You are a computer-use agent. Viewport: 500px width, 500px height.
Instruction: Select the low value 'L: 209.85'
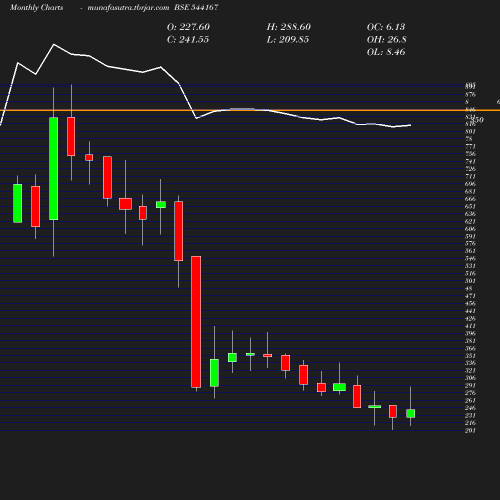coord(288,40)
